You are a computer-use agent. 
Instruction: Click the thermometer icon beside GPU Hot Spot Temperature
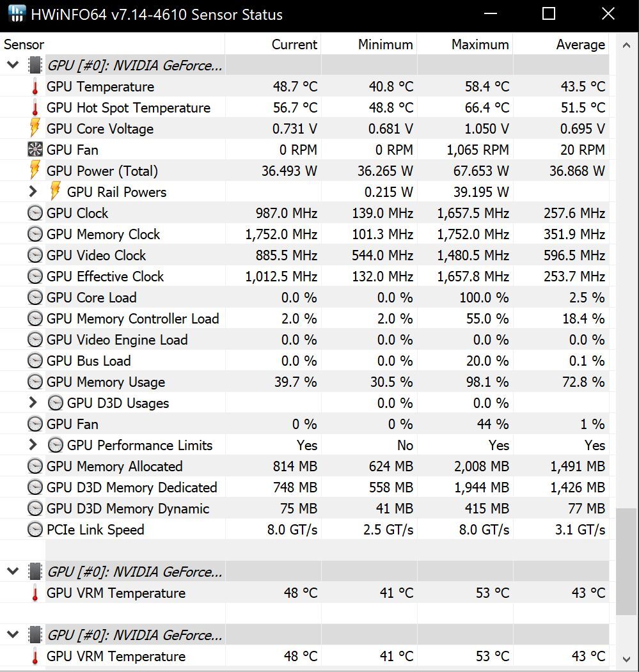tap(35, 108)
